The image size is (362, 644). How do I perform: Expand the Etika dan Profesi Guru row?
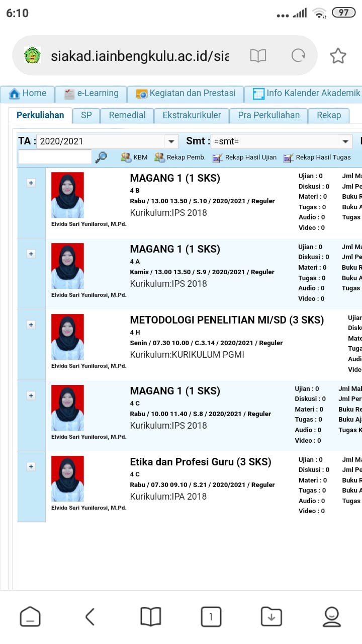click(x=31, y=466)
